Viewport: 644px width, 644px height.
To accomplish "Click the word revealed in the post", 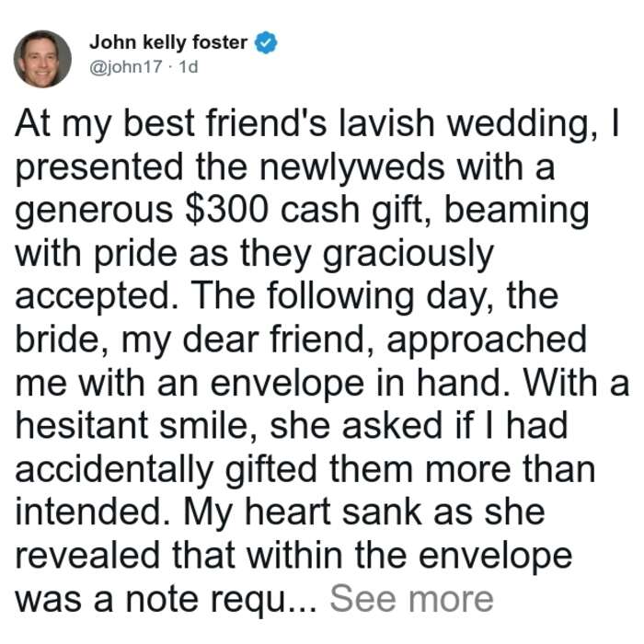I will point(87,556).
